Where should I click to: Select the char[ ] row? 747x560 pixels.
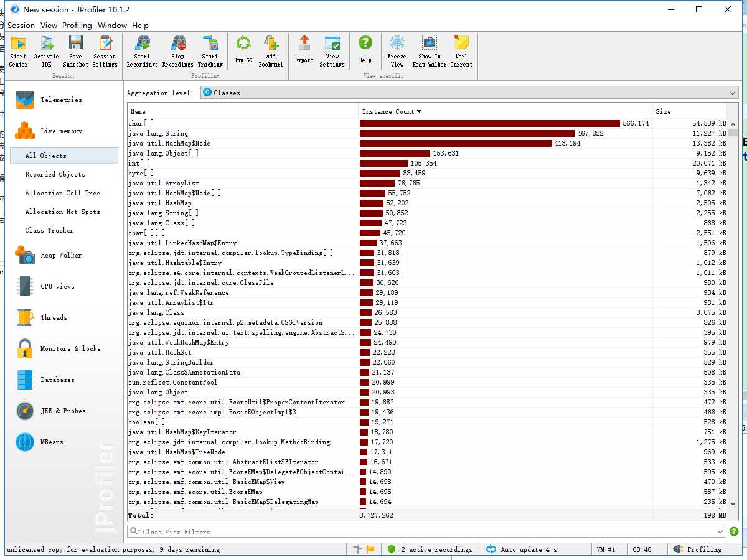[x=428, y=123]
